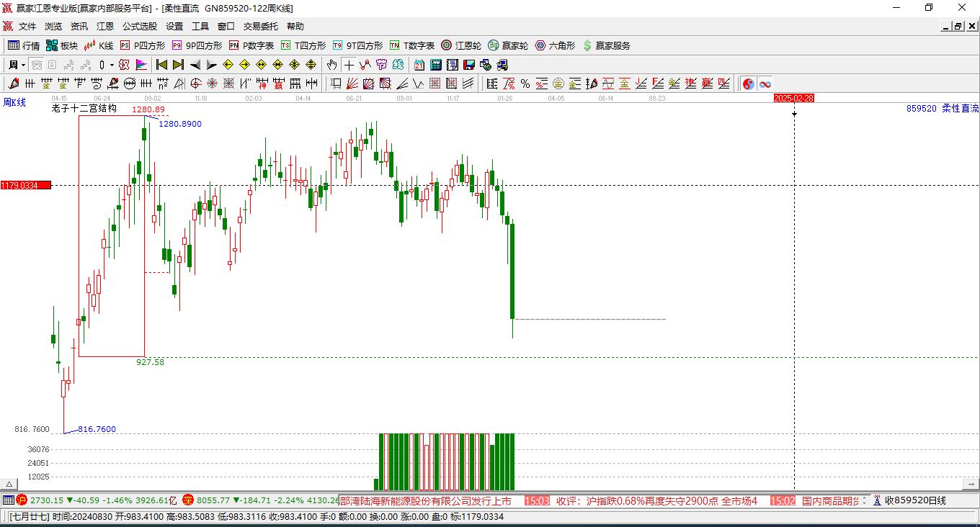Select the percent sign tool
The height and width of the screenshot is (527, 980).
(x=525, y=84)
